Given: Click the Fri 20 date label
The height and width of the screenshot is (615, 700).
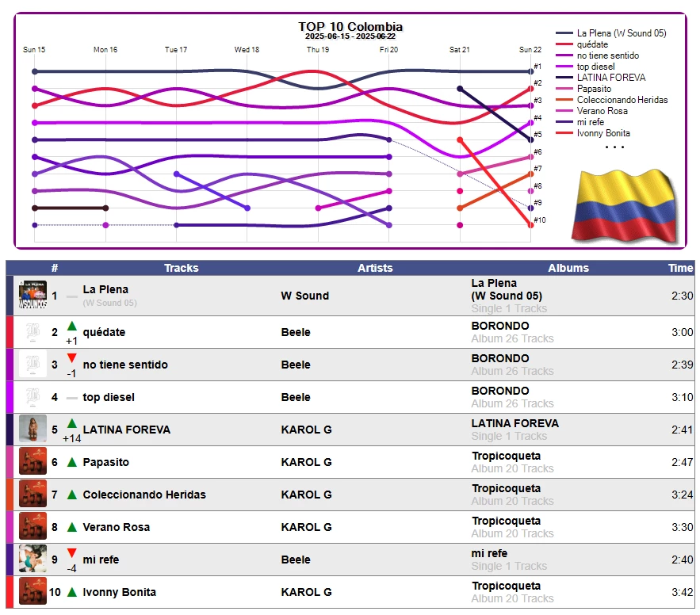Looking at the screenshot, I should coord(388,50).
